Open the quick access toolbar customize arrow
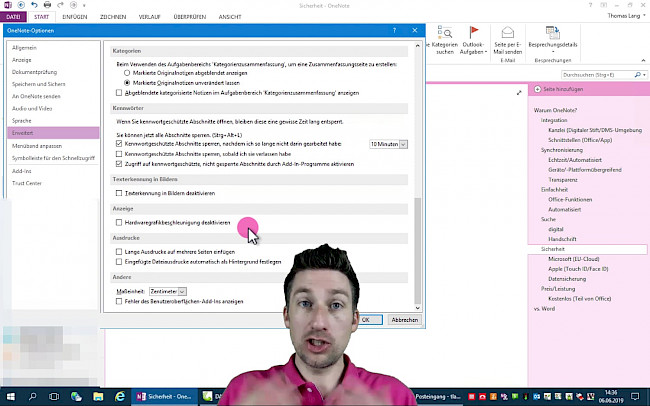The height and width of the screenshot is (406, 650). (x=84, y=5)
